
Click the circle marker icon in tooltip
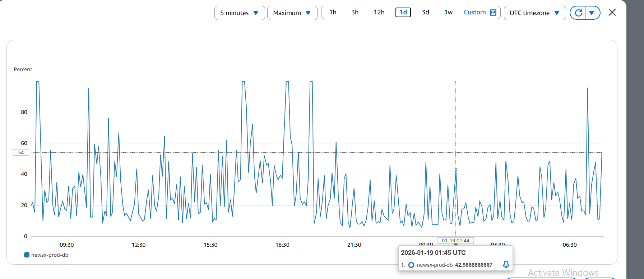coord(411,265)
